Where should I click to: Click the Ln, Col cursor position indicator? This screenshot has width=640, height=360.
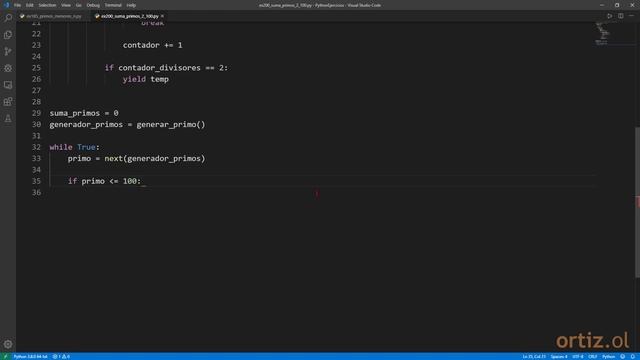pyautogui.click(x=534, y=356)
